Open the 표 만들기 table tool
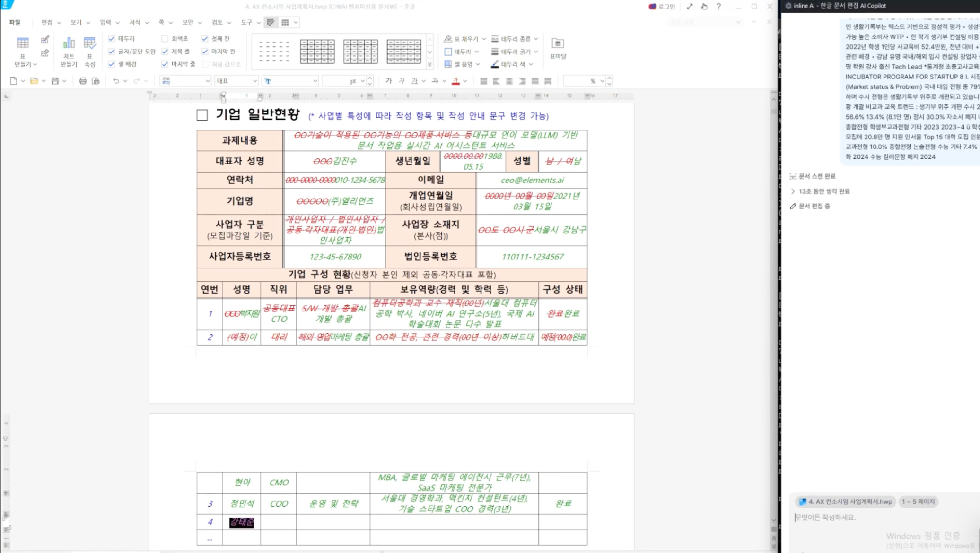Image resolution: width=980 pixels, height=553 pixels. [22, 43]
